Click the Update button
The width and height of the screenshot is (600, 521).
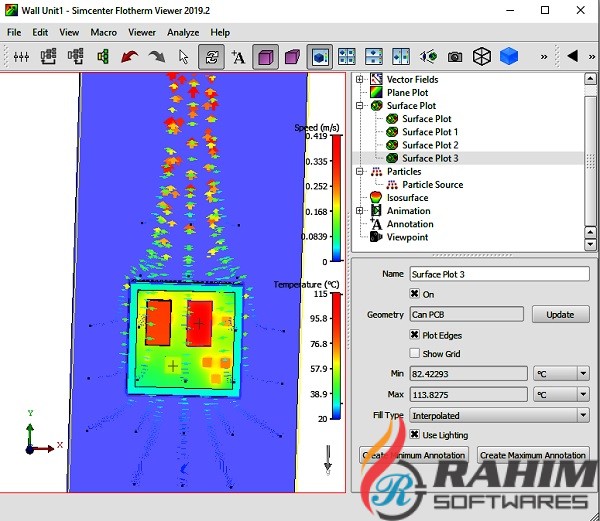(560, 314)
